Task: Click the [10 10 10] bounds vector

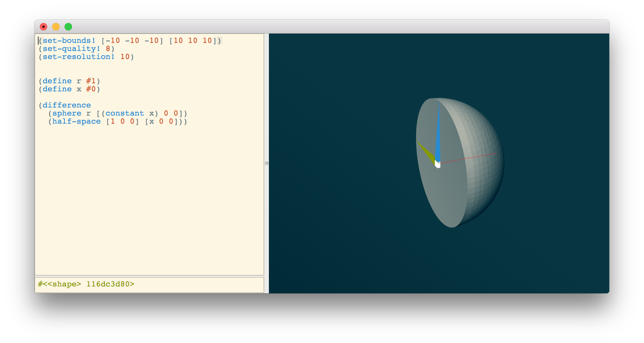Action: tap(193, 40)
